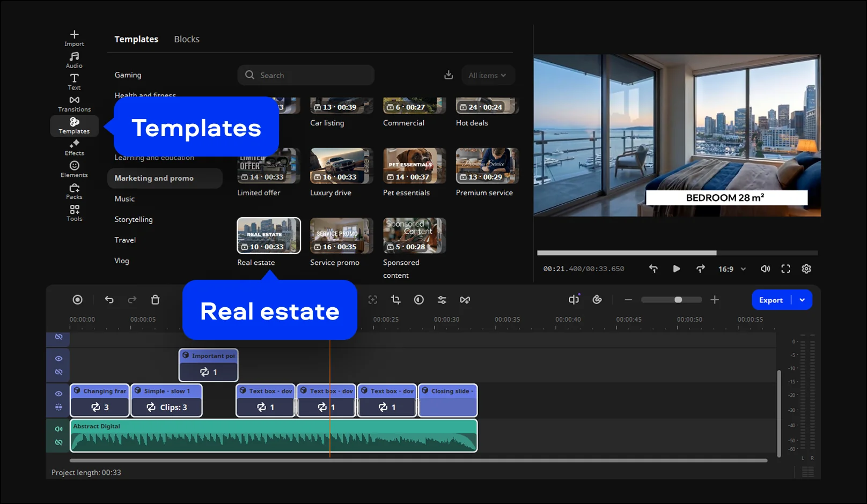
Task: Open the 16:9 aspect ratio dropdown
Action: pyautogui.click(x=732, y=269)
